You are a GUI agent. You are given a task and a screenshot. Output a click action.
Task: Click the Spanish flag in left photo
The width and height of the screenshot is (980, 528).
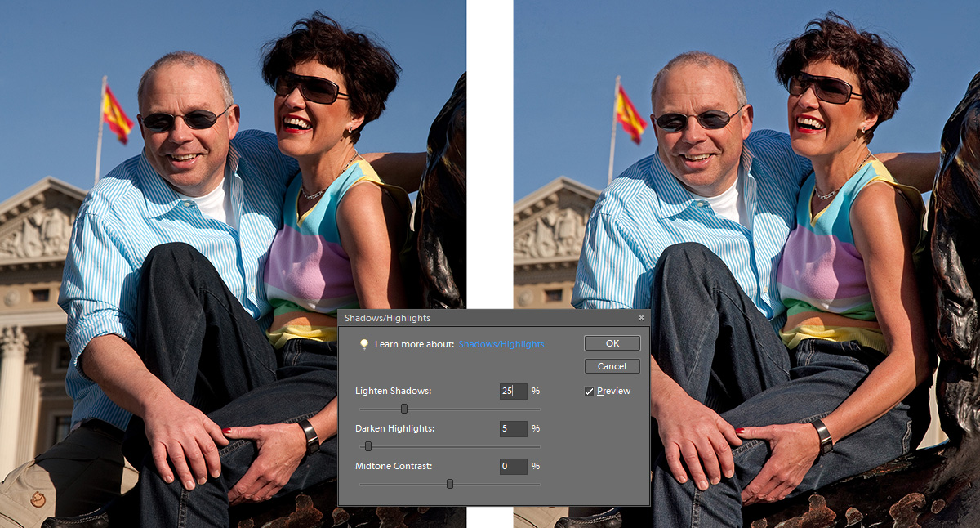118,114
